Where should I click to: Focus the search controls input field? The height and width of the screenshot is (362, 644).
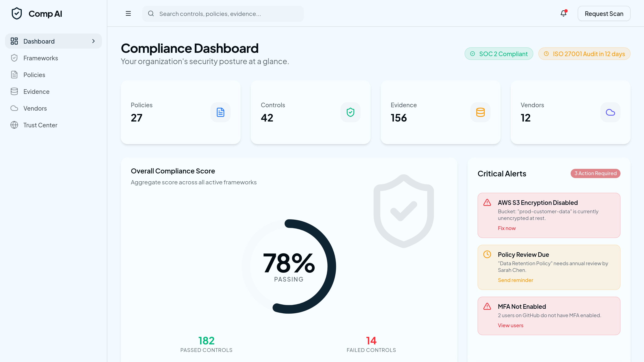[222, 13]
